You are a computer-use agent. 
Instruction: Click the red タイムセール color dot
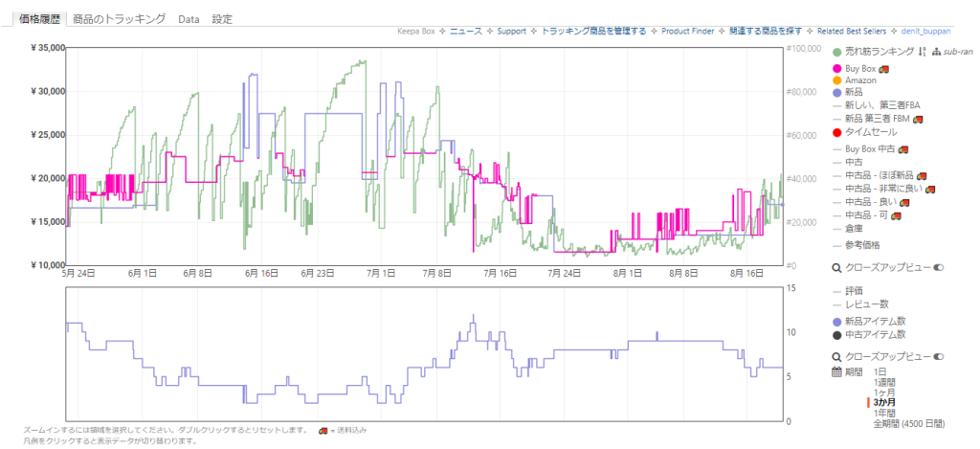(x=836, y=132)
